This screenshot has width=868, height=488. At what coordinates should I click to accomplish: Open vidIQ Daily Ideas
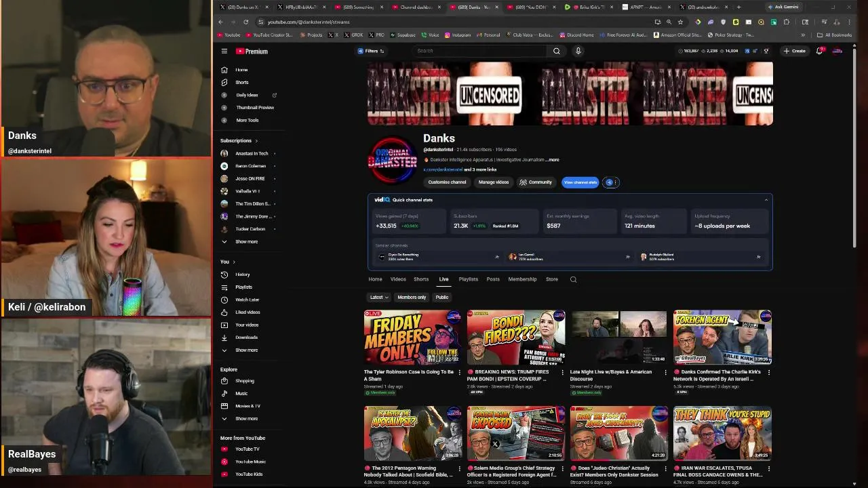point(245,95)
